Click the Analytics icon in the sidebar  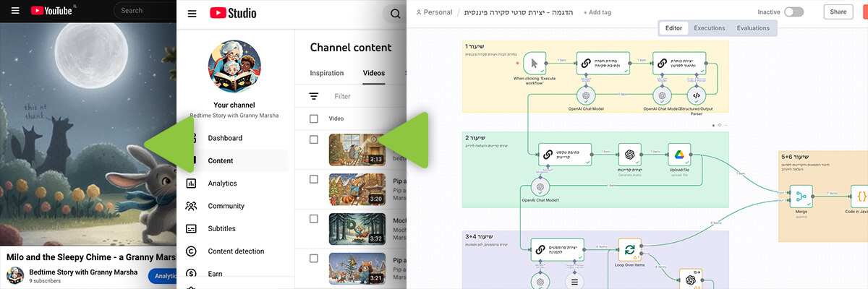coord(192,184)
